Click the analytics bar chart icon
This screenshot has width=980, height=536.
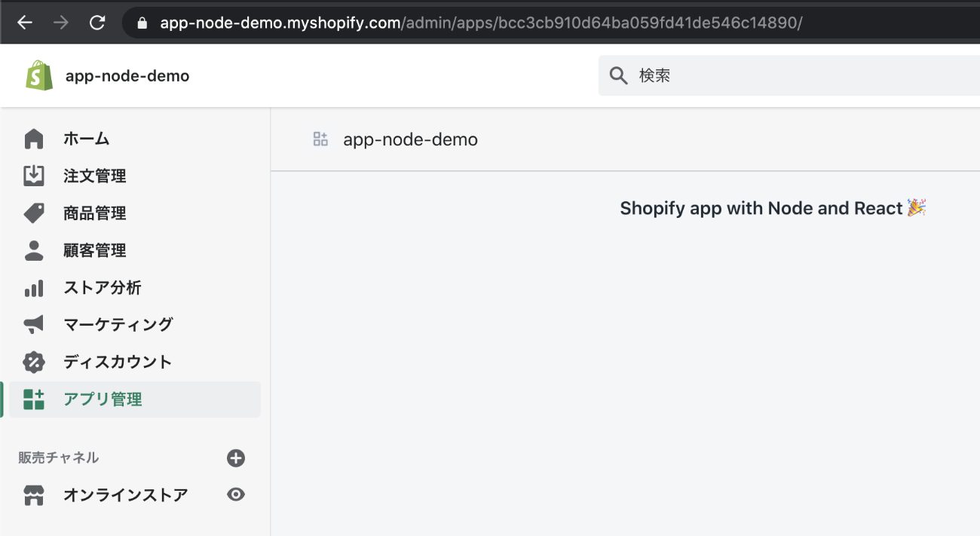pyautogui.click(x=34, y=287)
